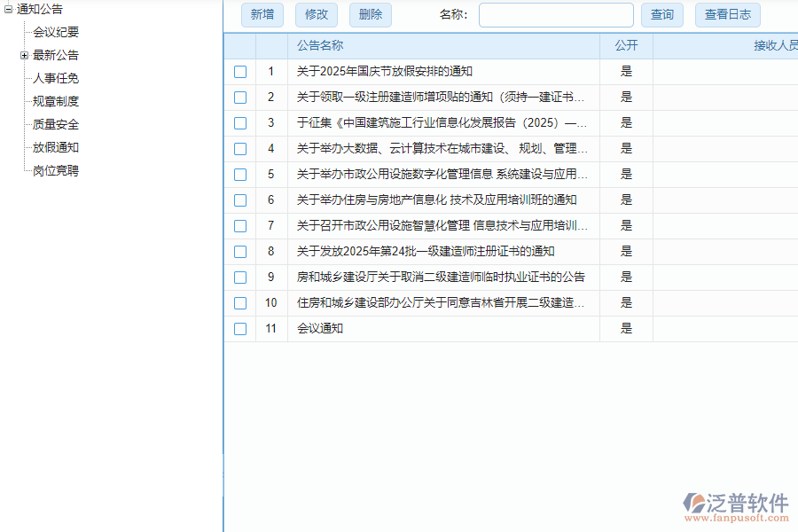The image size is (798, 532).
Task: Check the select-all checkbox in table header
Action: (239, 45)
